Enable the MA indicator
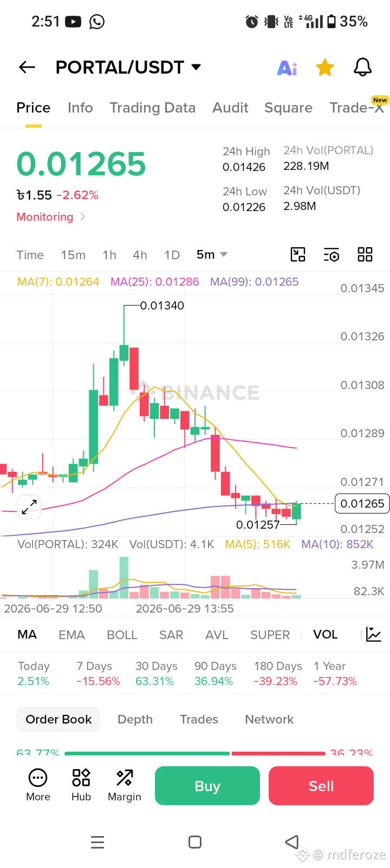Viewport: 390px width, 868px height. coord(27,635)
